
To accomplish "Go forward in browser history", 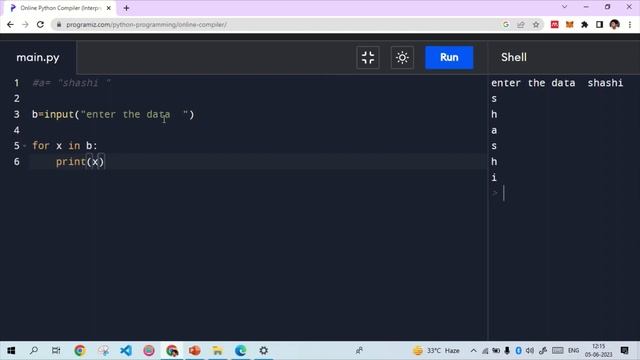I will [x=25, y=24].
